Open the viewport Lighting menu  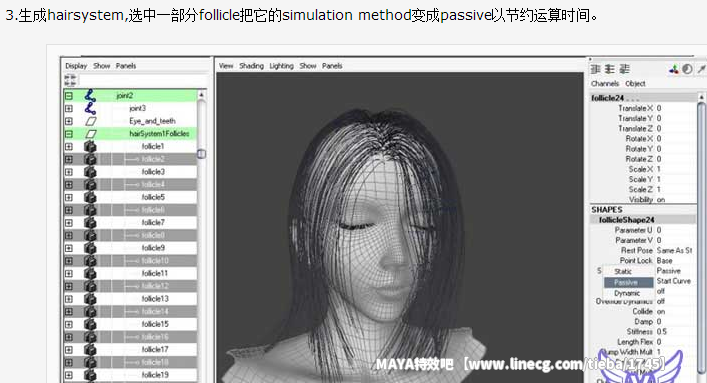click(281, 66)
